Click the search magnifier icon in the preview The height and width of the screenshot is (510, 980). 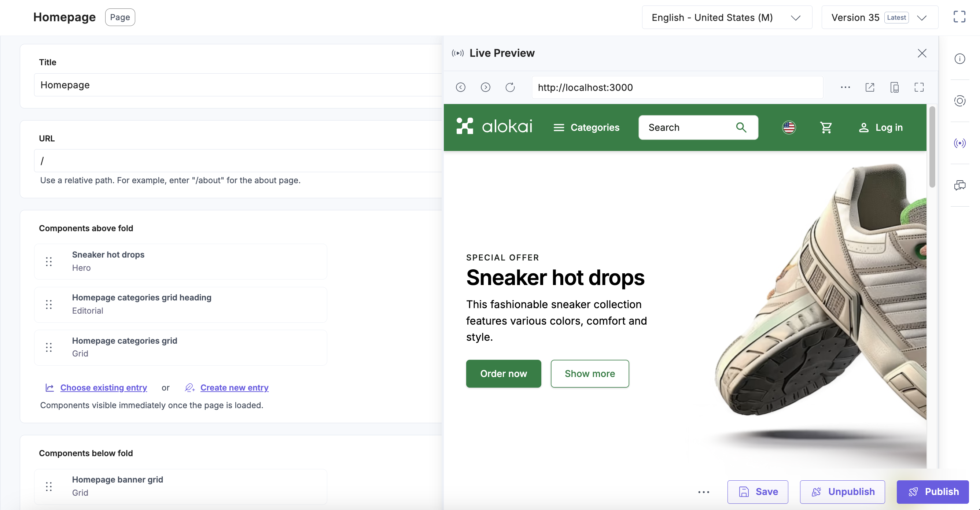coord(741,127)
